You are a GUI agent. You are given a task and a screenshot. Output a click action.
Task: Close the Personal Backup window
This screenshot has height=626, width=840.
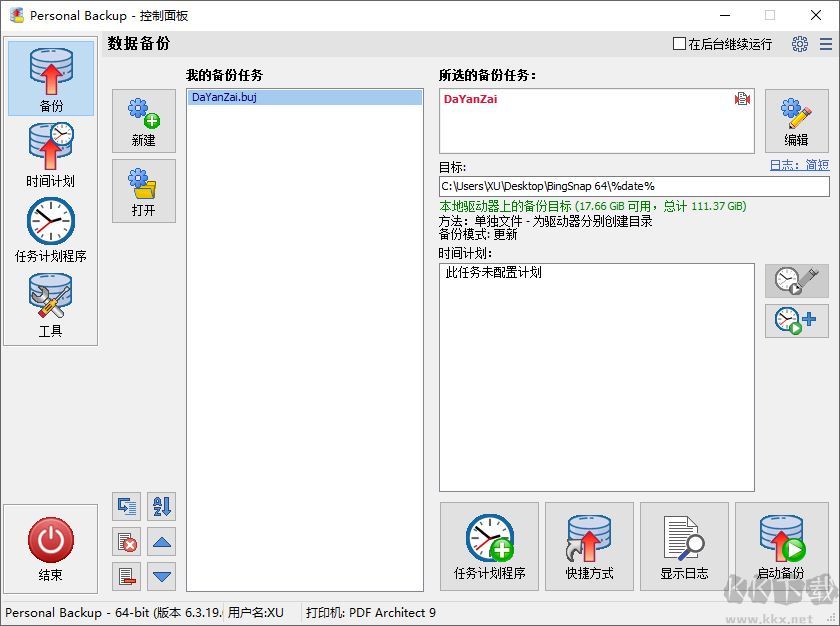click(815, 16)
